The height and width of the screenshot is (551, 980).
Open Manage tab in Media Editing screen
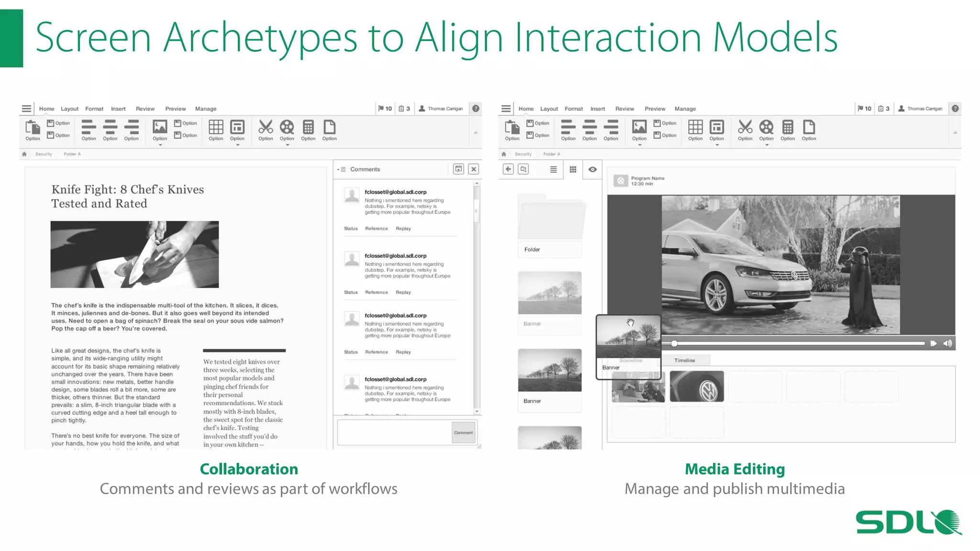(685, 109)
